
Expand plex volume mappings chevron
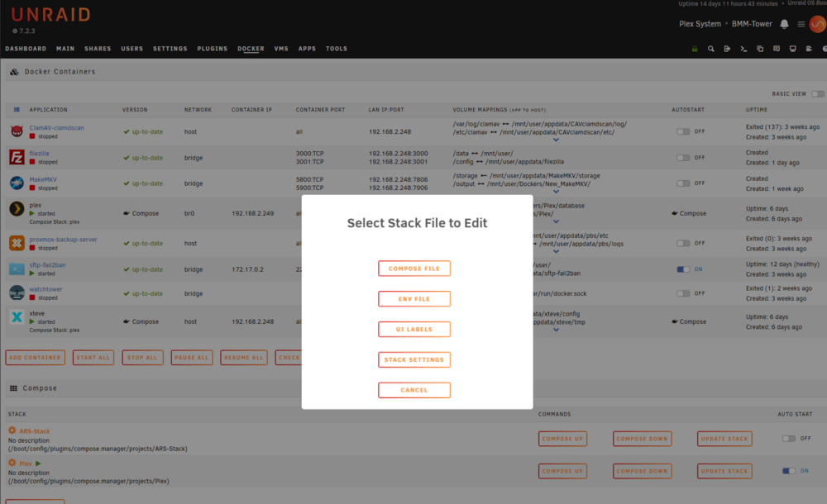click(x=556, y=222)
